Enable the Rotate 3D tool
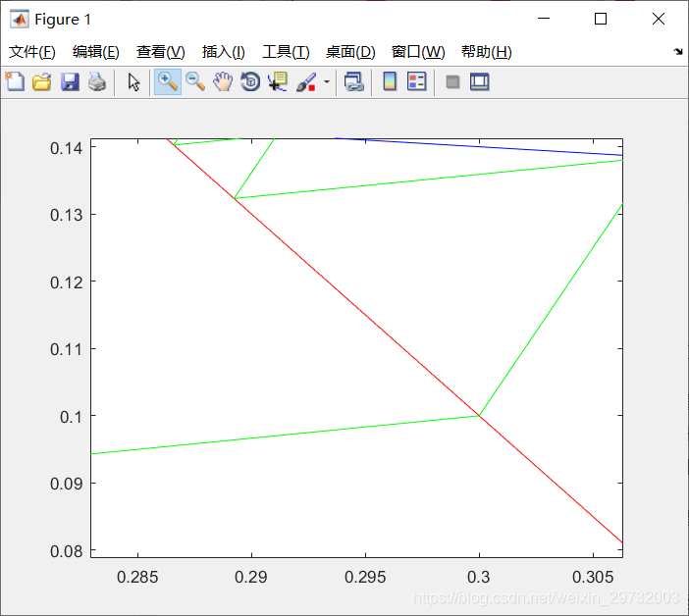 coord(250,81)
